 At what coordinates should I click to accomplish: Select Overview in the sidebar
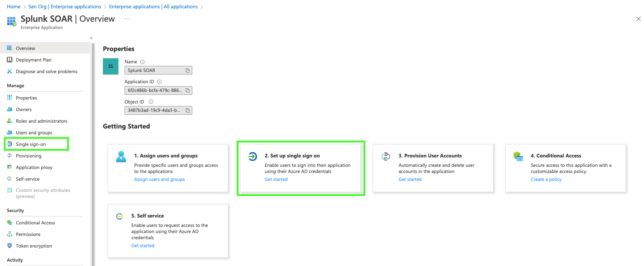(x=45, y=48)
